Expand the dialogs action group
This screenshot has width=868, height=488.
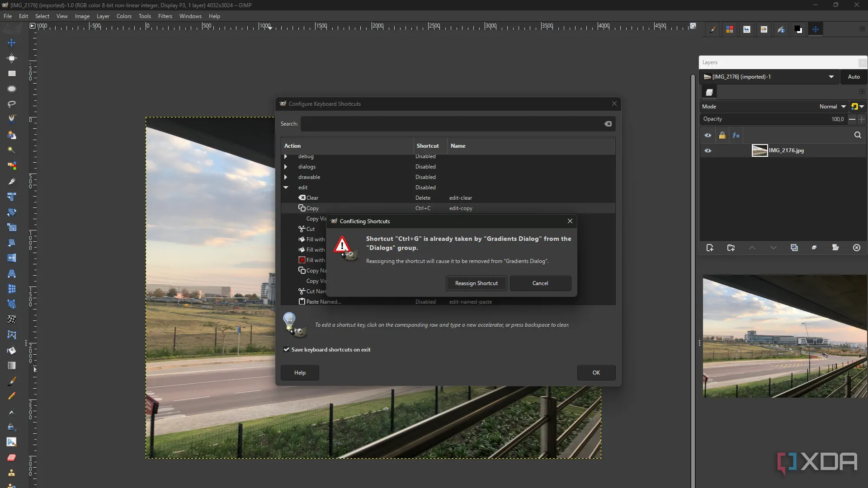pyautogui.click(x=286, y=167)
